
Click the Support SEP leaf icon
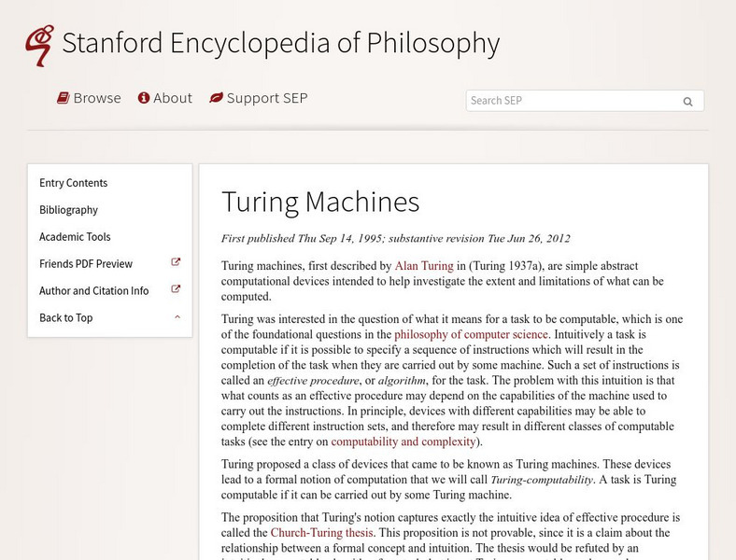tap(216, 98)
